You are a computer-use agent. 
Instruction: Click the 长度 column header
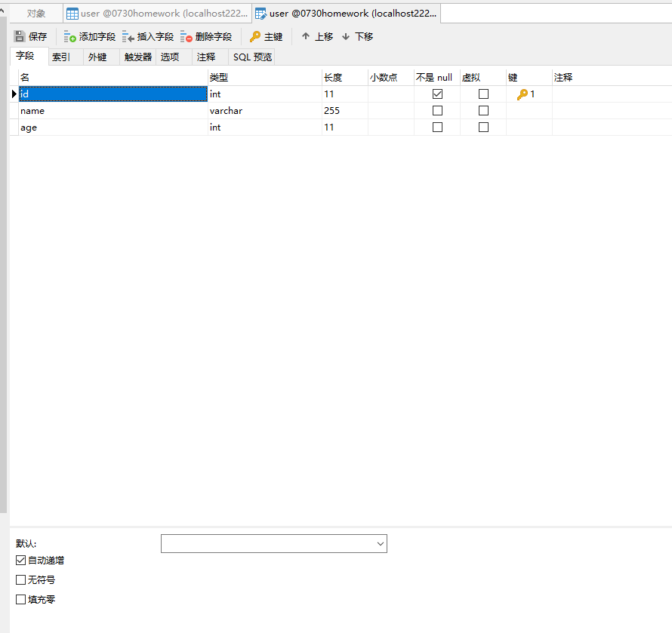[345, 78]
